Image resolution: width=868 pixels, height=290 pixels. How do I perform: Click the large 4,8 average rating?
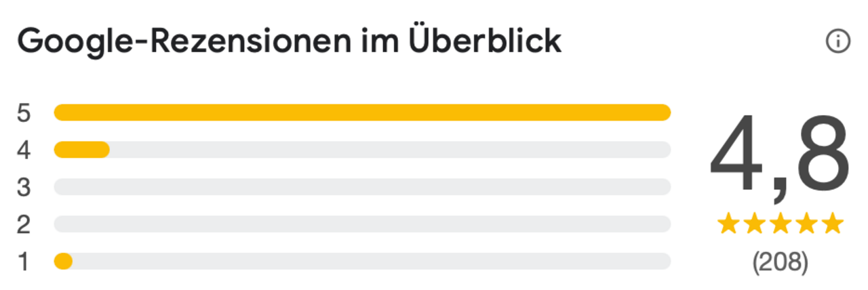[x=780, y=154]
